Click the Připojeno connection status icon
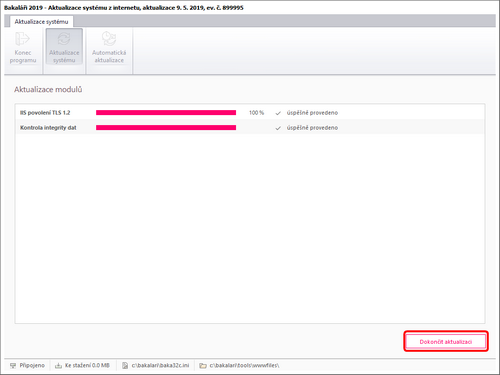This screenshot has width=500, height=375. coord(13,366)
